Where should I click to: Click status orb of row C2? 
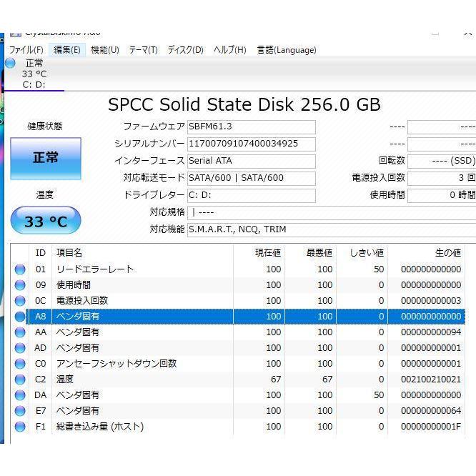pos(20,380)
